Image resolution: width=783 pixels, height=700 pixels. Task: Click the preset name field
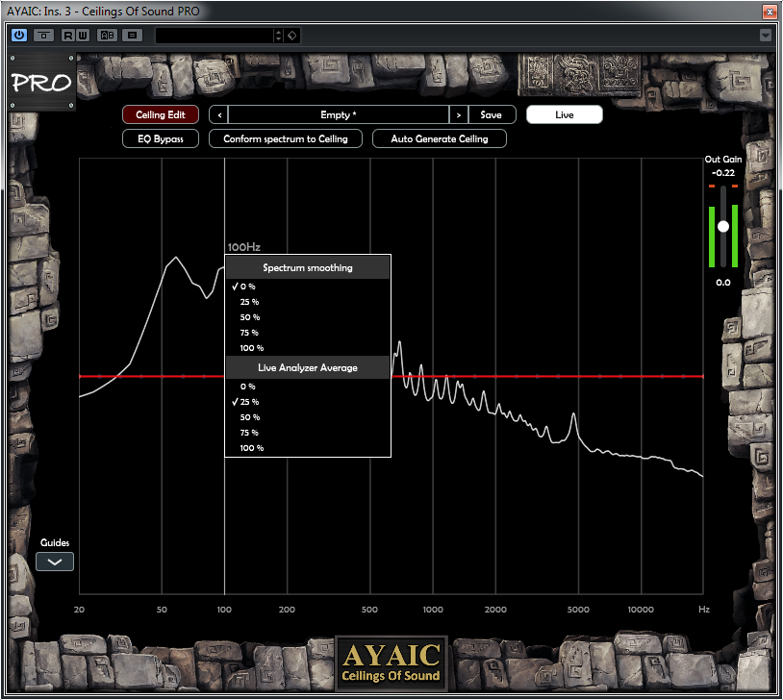point(215,36)
